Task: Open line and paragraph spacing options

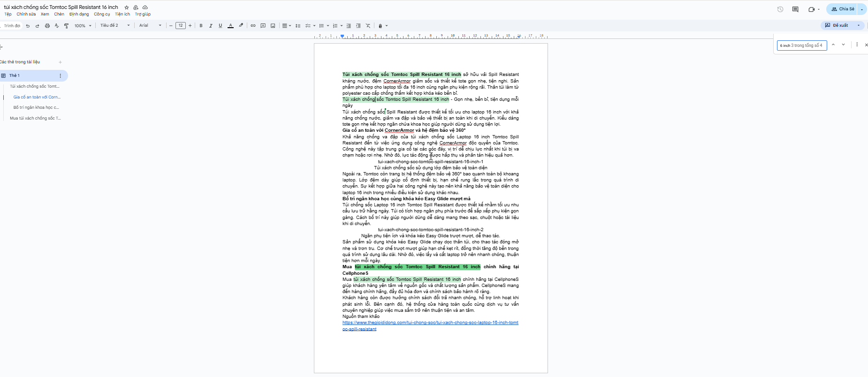Action: (298, 26)
